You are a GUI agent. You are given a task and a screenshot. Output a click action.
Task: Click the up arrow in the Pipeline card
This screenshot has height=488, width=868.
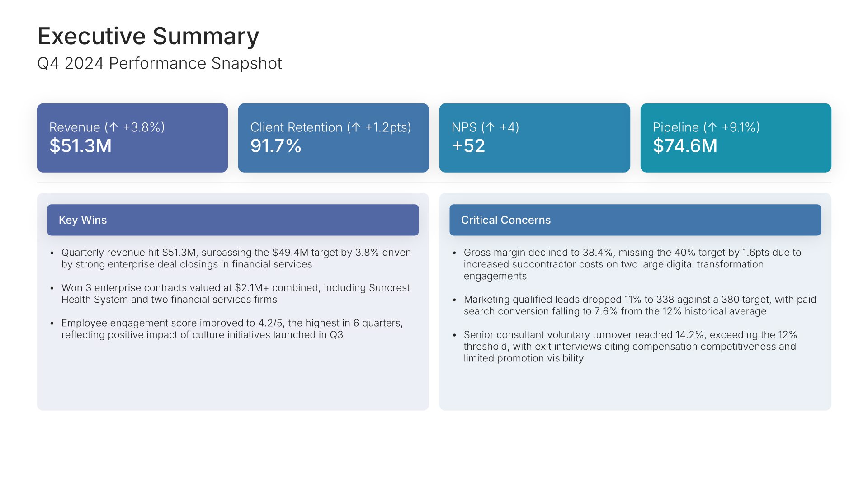tap(712, 127)
